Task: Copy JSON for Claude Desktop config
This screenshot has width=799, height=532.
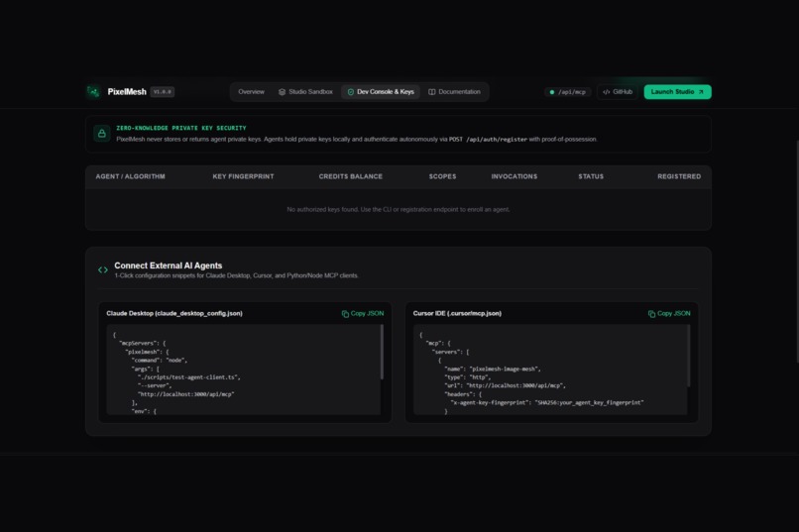Action: click(x=363, y=314)
